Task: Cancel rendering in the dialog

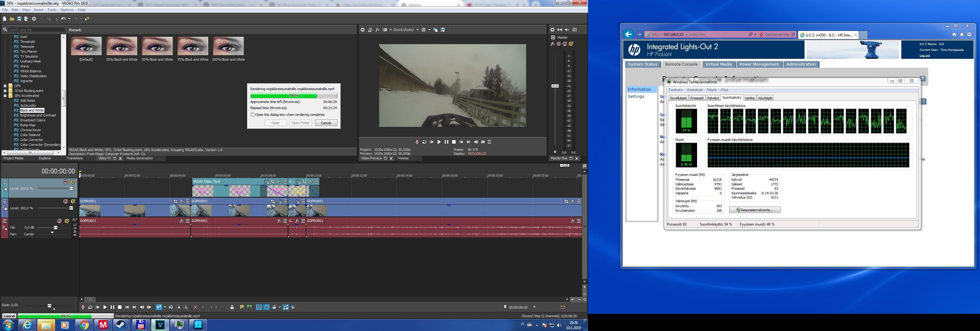Action: click(x=326, y=123)
